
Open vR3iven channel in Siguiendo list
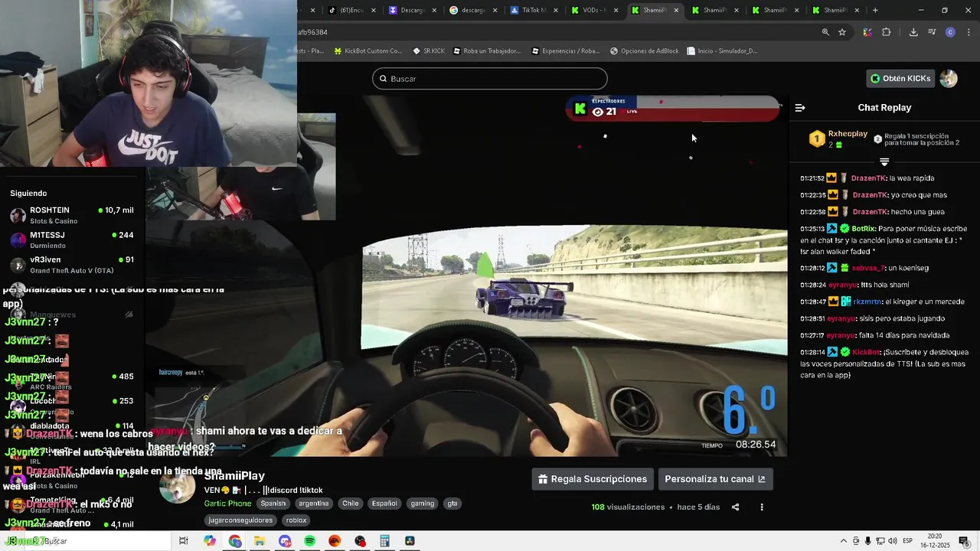73,264
